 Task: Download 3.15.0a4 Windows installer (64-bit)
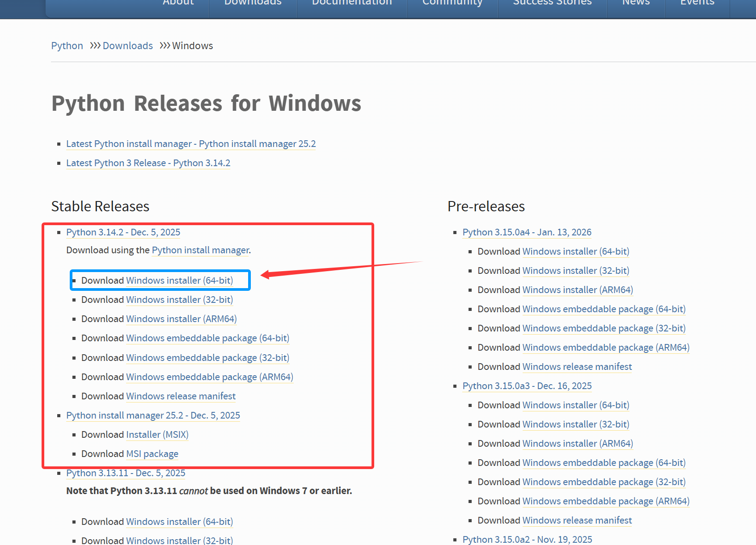576,252
